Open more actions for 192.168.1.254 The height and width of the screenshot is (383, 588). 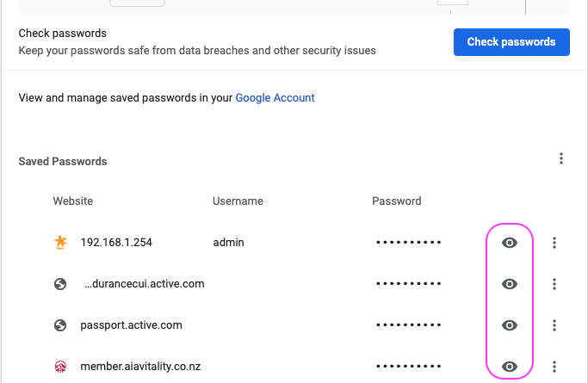pyautogui.click(x=554, y=243)
